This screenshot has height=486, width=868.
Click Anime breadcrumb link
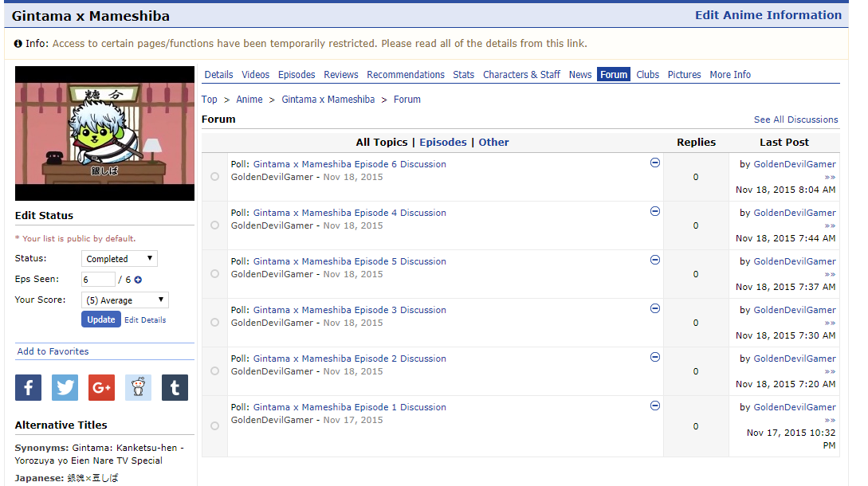point(249,100)
